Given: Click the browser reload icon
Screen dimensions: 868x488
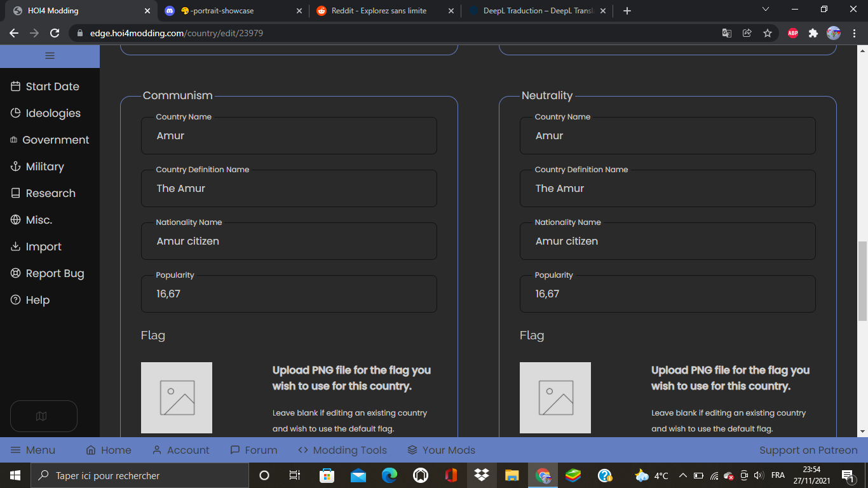Looking at the screenshot, I should (x=55, y=33).
